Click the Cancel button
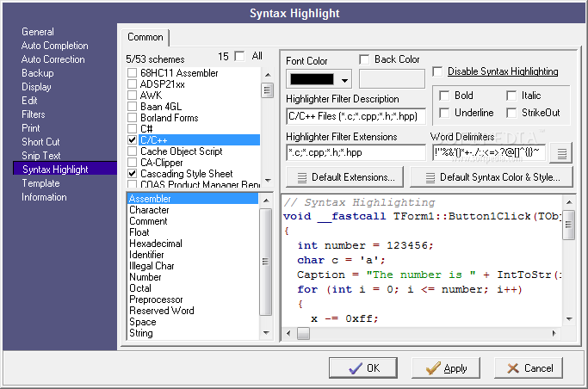The image size is (588, 389). [529, 368]
